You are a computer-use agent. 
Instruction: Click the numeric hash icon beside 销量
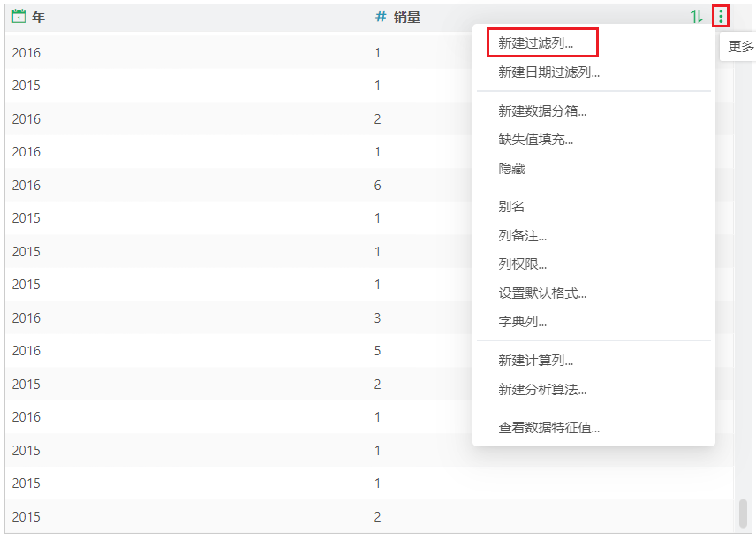click(381, 16)
